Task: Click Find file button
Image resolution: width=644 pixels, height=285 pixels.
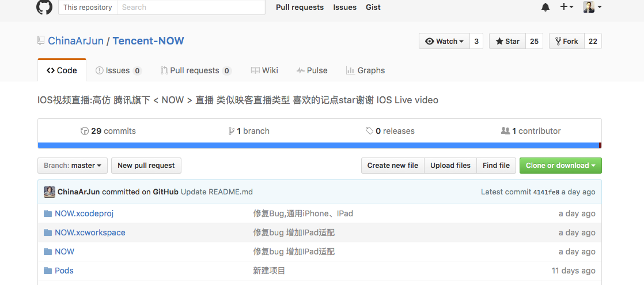Action: [x=496, y=166]
